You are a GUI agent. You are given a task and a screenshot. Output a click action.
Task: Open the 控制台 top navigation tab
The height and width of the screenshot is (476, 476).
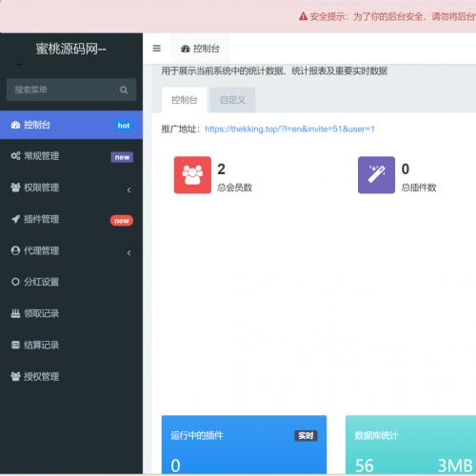coord(200,49)
